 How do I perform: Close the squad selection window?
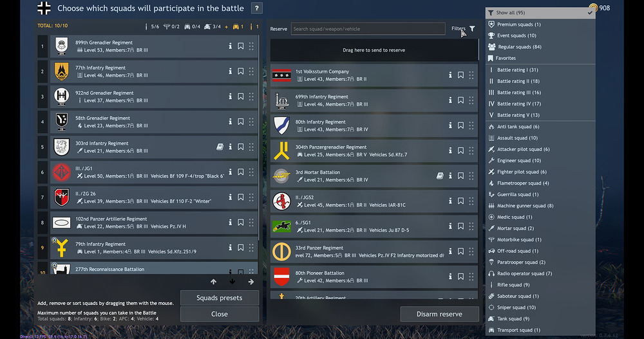click(220, 314)
